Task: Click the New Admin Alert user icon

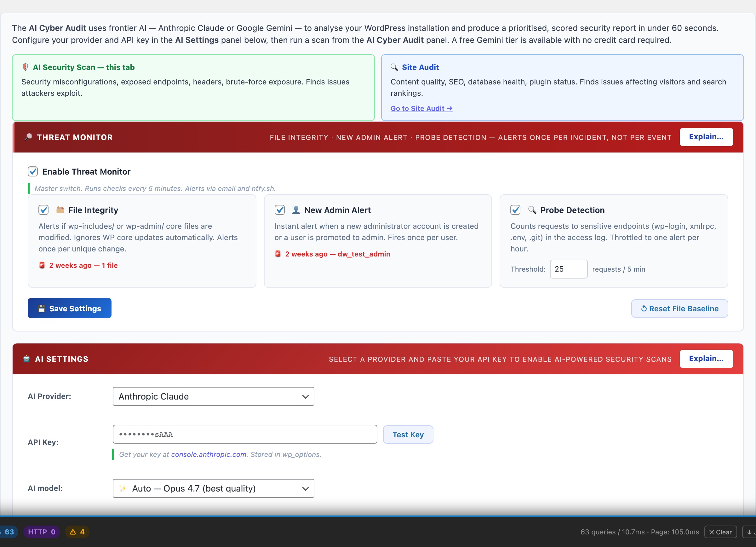Action: coord(296,210)
